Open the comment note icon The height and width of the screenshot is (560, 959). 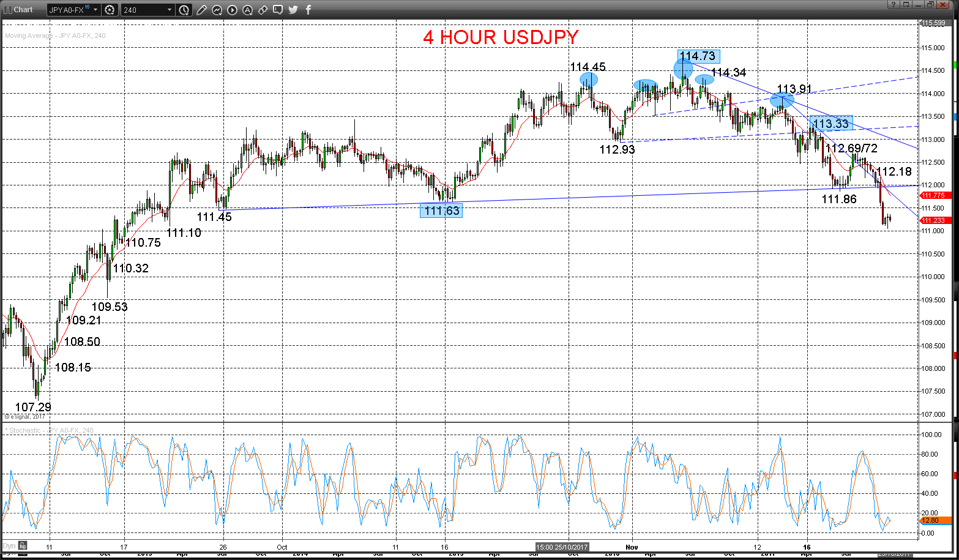coord(278,10)
